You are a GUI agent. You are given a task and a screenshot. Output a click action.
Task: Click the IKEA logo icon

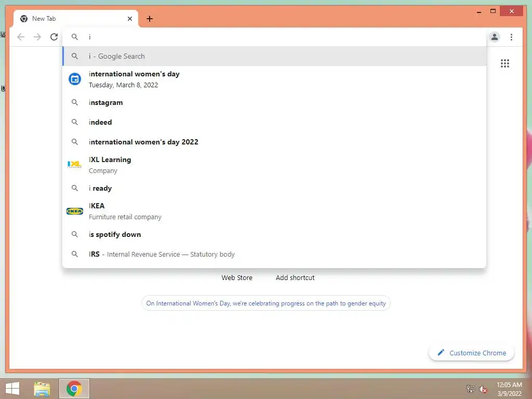click(x=75, y=211)
